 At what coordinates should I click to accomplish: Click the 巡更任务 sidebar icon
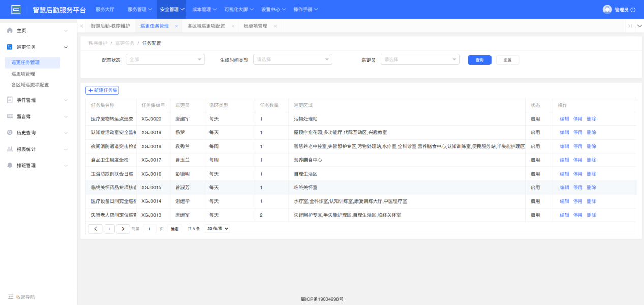click(10, 47)
